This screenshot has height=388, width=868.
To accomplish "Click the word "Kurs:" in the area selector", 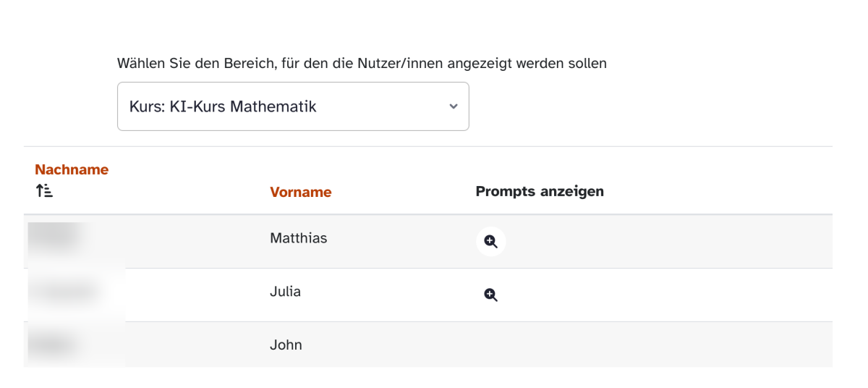I will pyautogui.click(x=147, y=107).
